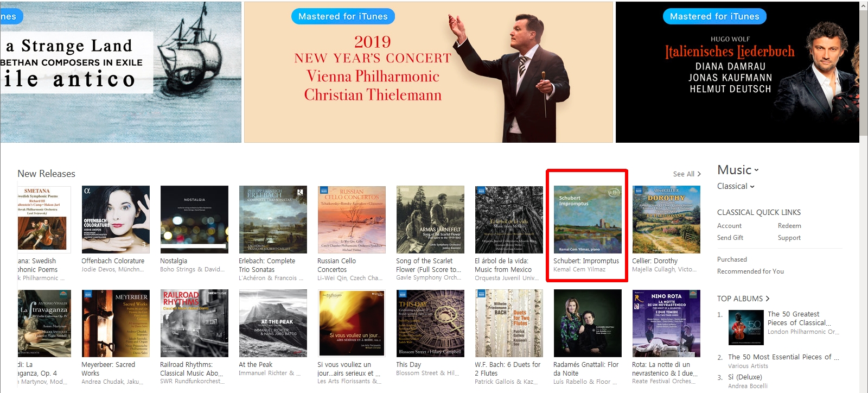868x393 pixels.
Task: Open The 50 Greatest Pieces top album thumbnail
Action: pos(746,327)
